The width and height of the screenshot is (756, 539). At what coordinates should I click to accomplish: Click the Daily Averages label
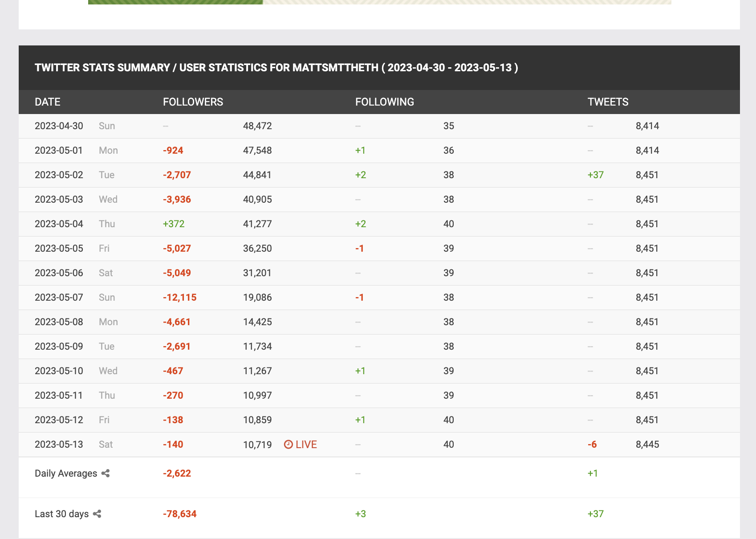pyautogui.click(x=66, y=474)
